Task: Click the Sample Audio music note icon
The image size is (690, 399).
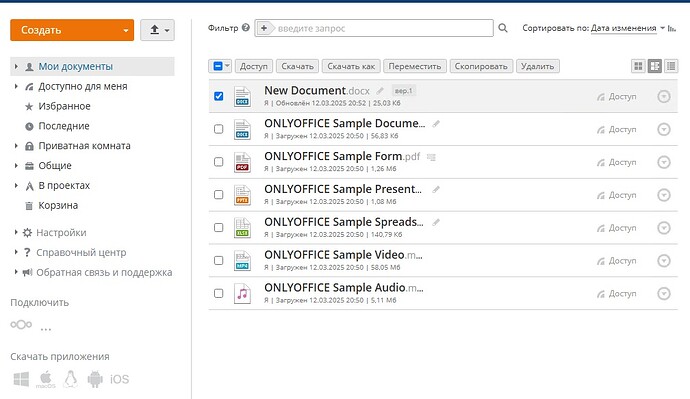Action: click(242, 293)
